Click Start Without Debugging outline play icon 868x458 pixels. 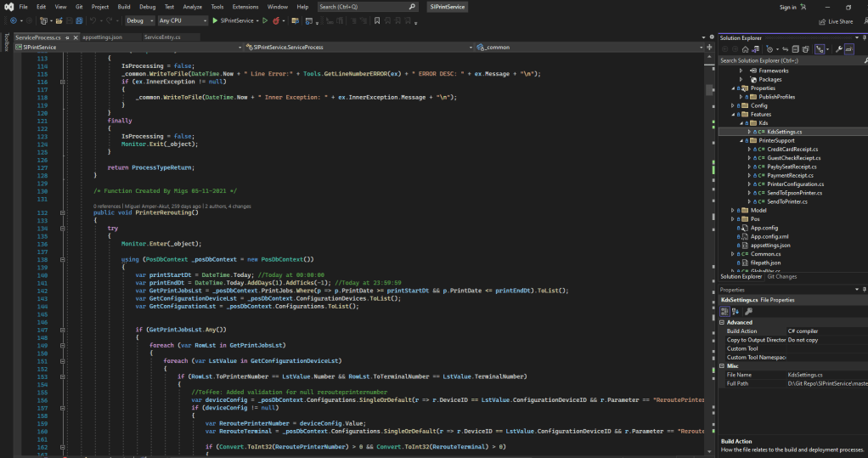[x=264, y=20]
